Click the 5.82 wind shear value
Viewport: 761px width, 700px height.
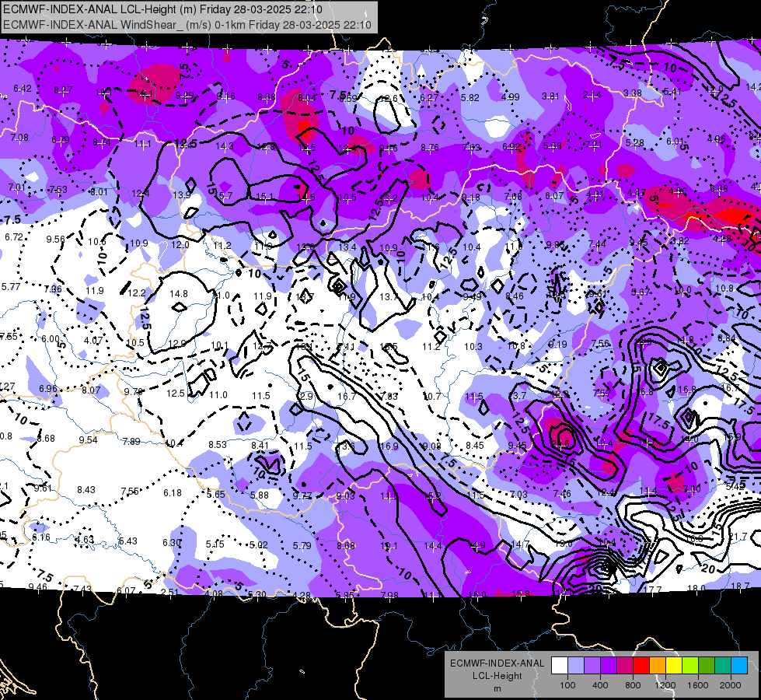point(470,98)
